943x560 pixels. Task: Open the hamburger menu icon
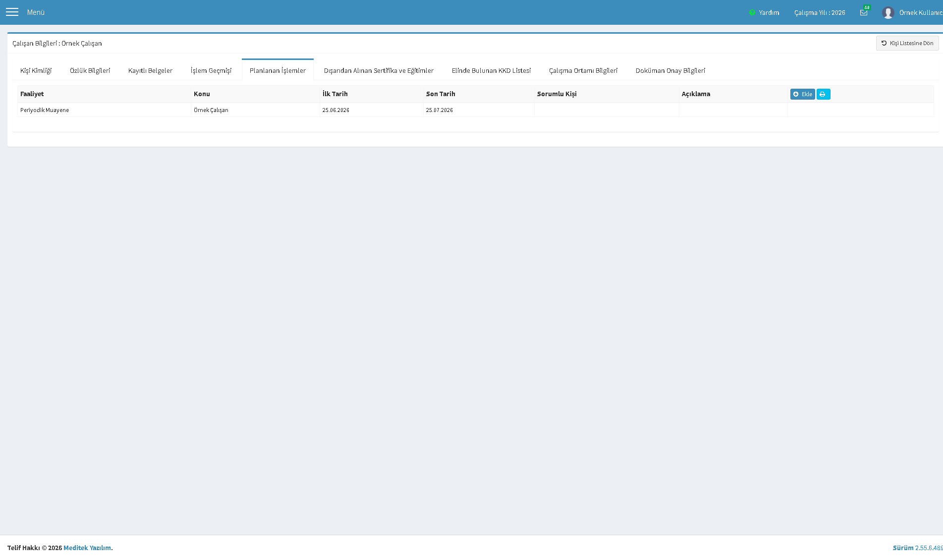[12, 12]
